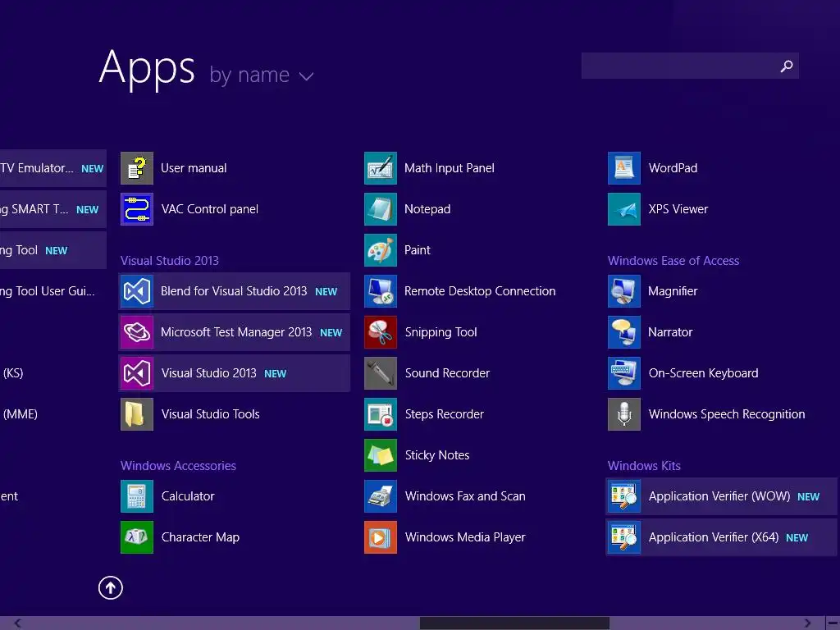The height and width of the screenshot is (630, 840).
Task: Open the Windows Media Player icon
Action: 381,537
